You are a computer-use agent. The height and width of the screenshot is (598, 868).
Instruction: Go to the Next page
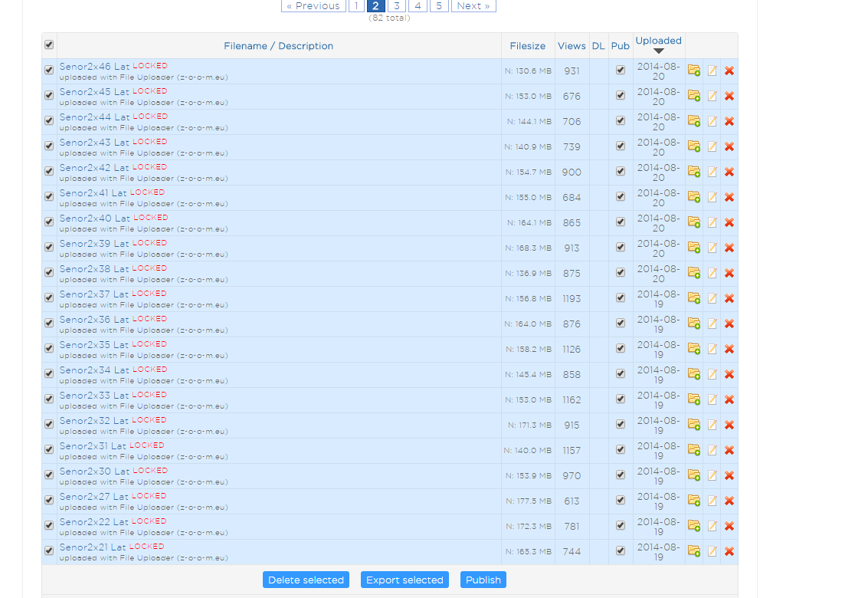tap(473, 6)
